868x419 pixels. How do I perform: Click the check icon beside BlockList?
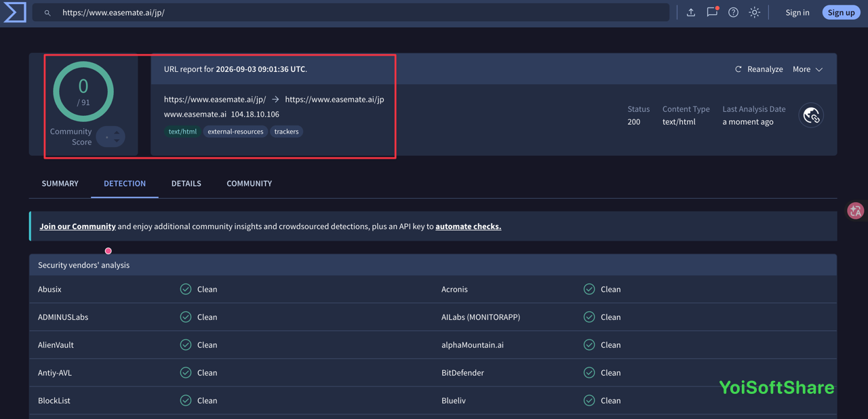(x=186, y=400)
